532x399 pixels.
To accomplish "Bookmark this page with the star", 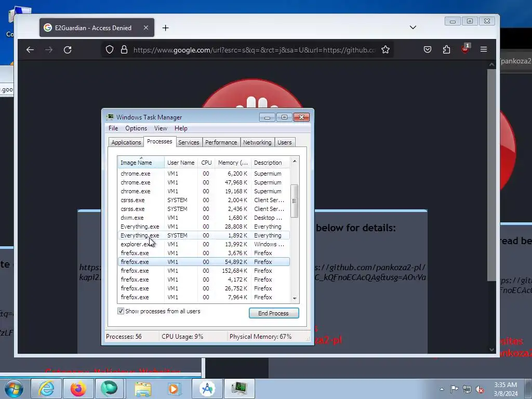I will coord(385,49).
